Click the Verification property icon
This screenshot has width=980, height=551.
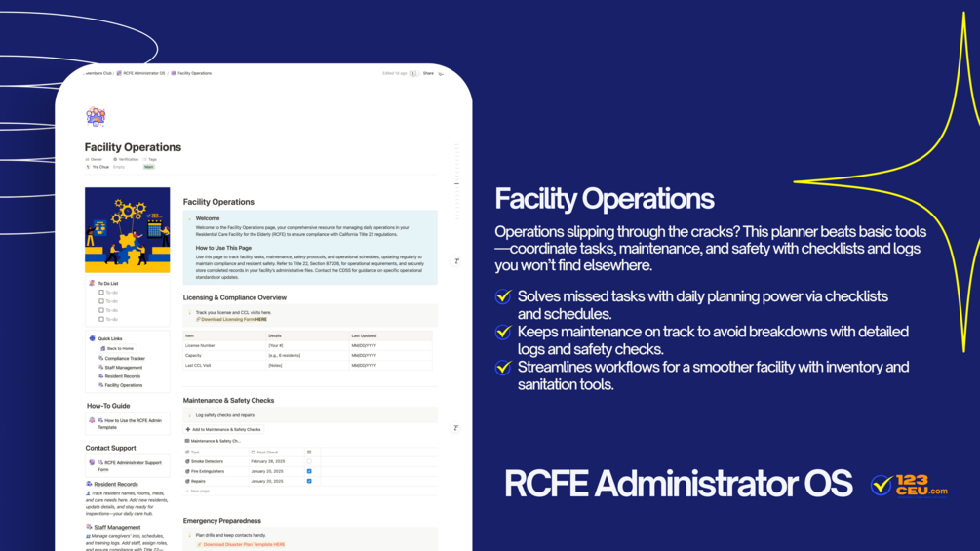coord(115,159)
